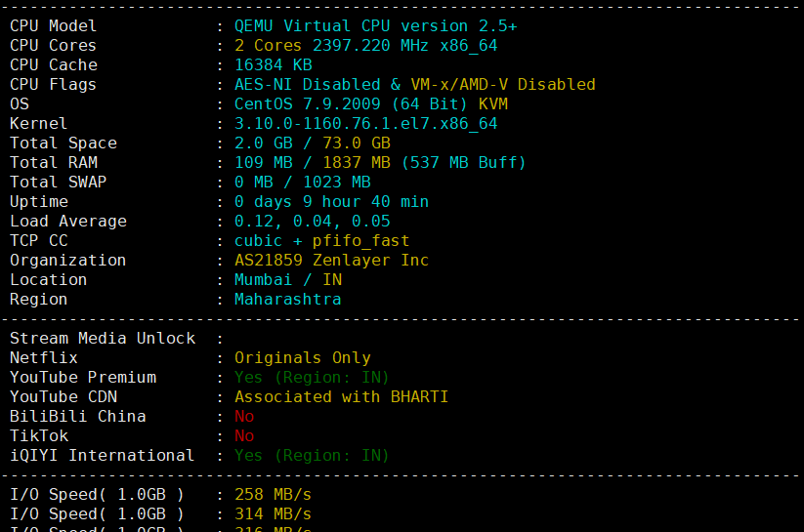Click the CPU Model value 'QEMU Virtual CPU version 2.5+'
The width and height of the screenshot is (804, 532).
click(x=375, y=26)
